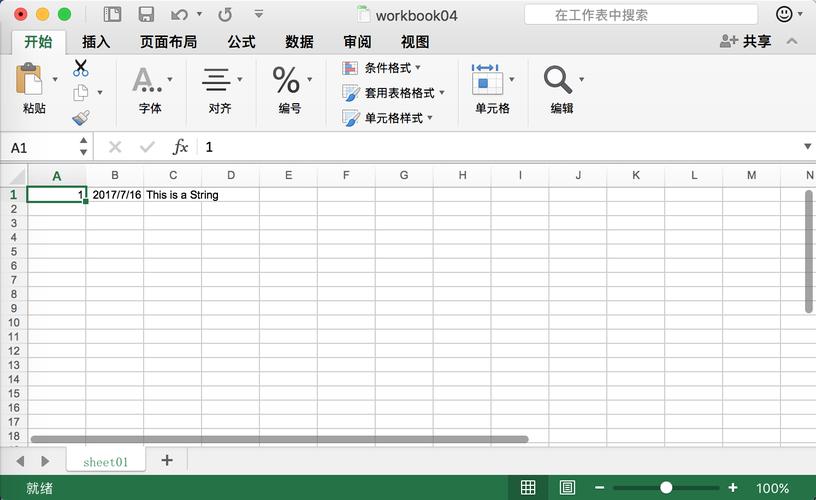
Task: Click the 100% zoom level text
Action: coord(772,488)
